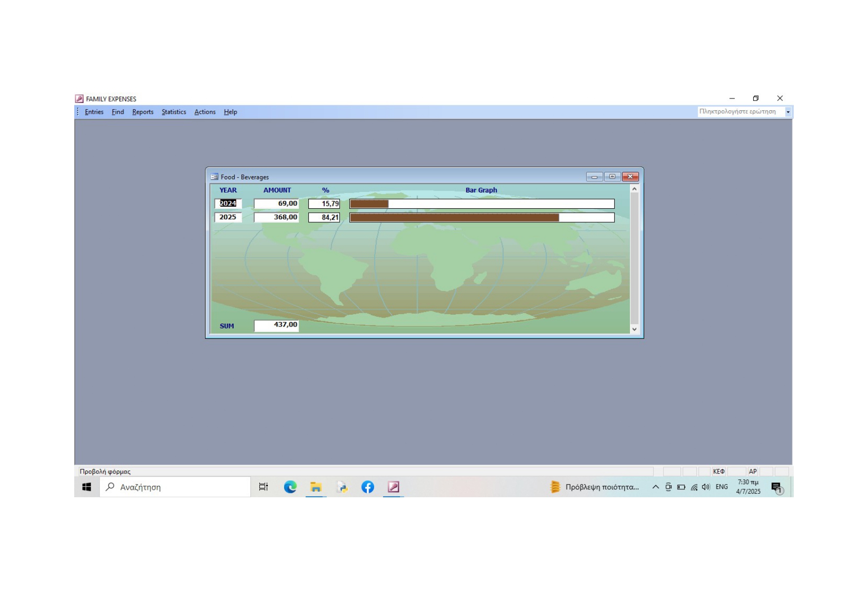The image size is (868, 614).
Task: Open the Reports menu
Action: pos(143,112)
